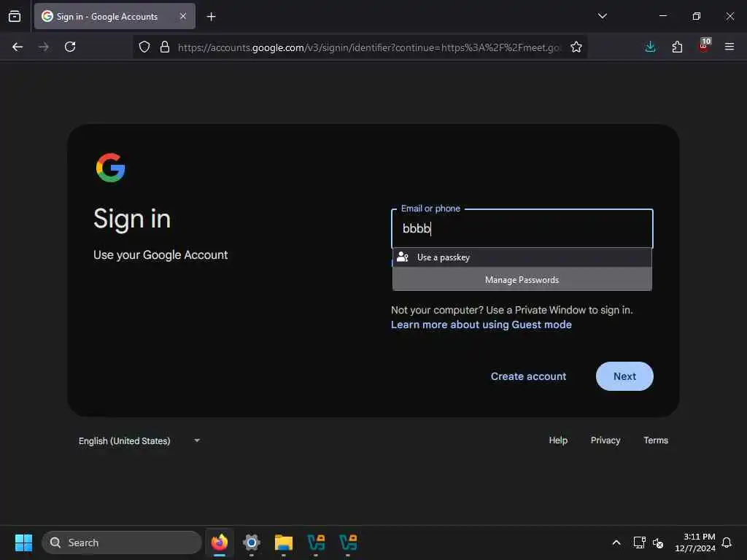Image resolution: width=747 pixels, height=560 pixels.
Task: Open the Help link
Action: (x=558, y=440)
